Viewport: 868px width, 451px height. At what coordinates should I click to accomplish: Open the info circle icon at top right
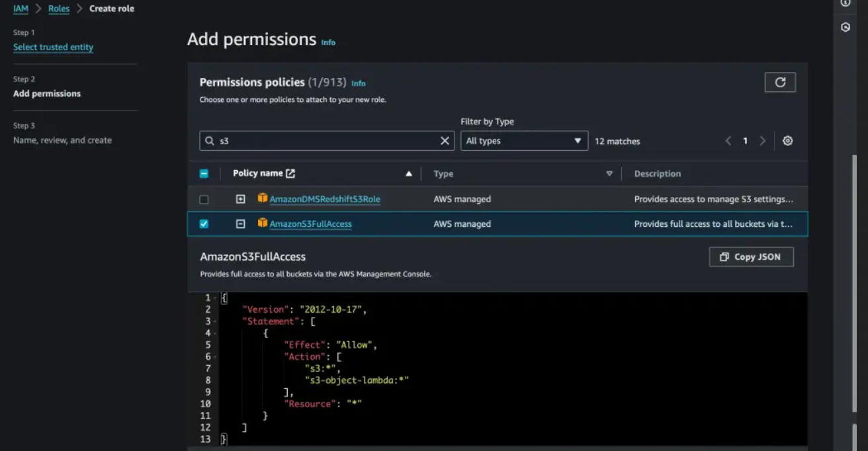pos(846,3)
